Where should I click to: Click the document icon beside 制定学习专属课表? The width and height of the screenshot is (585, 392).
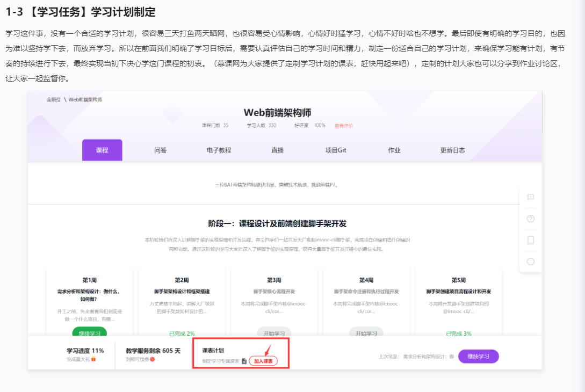pyautogui.click(x=244, y=361)
